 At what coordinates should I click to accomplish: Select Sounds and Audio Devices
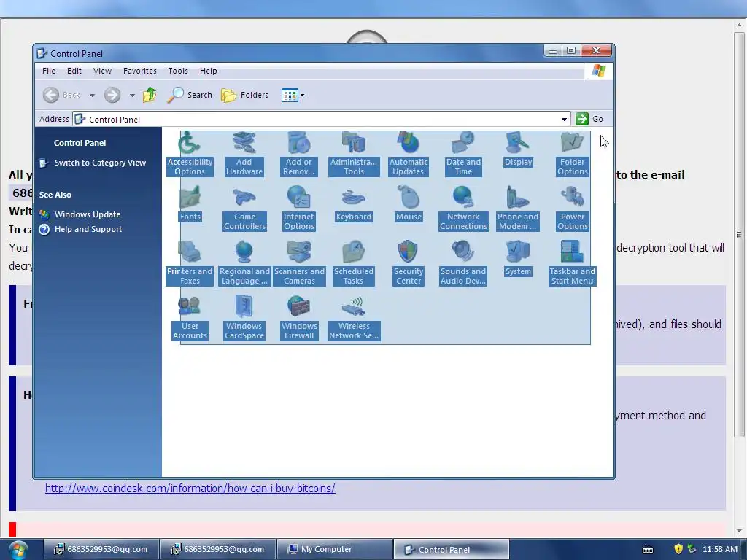click(463, 262)
